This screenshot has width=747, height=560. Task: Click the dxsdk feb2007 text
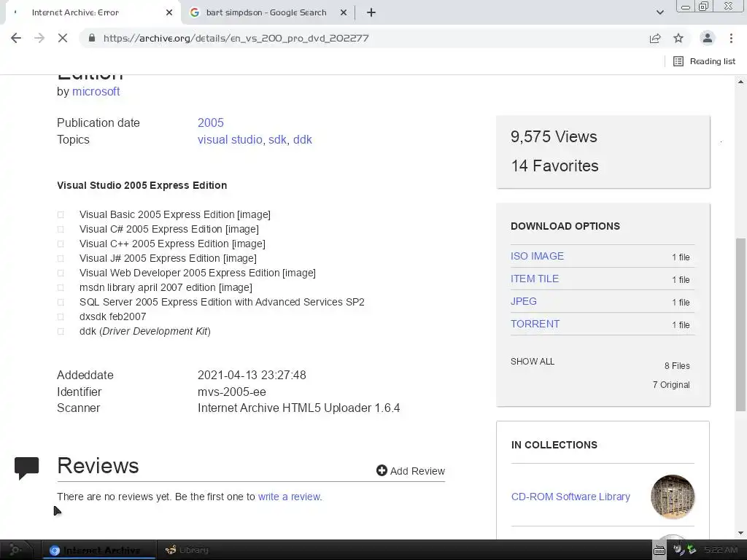113,316
